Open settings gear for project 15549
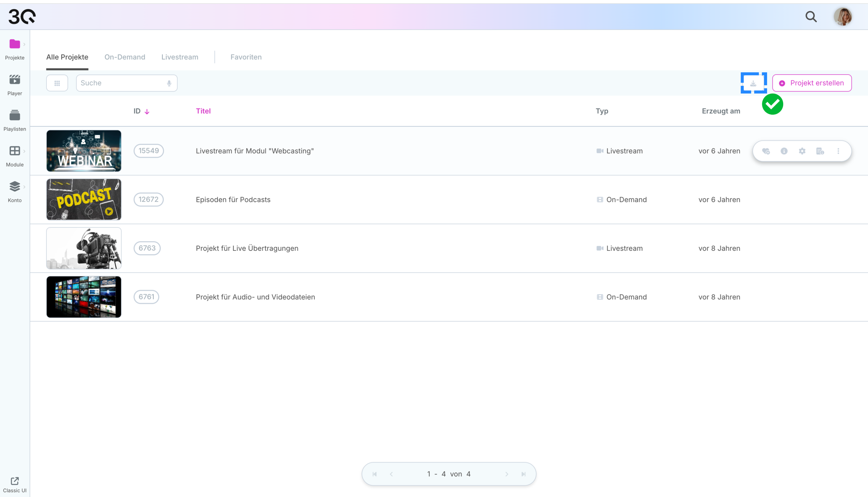The width and height of the screenshot is (868, 497). (x=802, y=151)
